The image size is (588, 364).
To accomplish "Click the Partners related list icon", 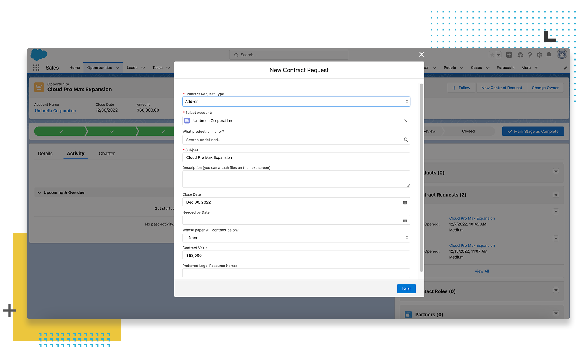I will tap(408, 315).
